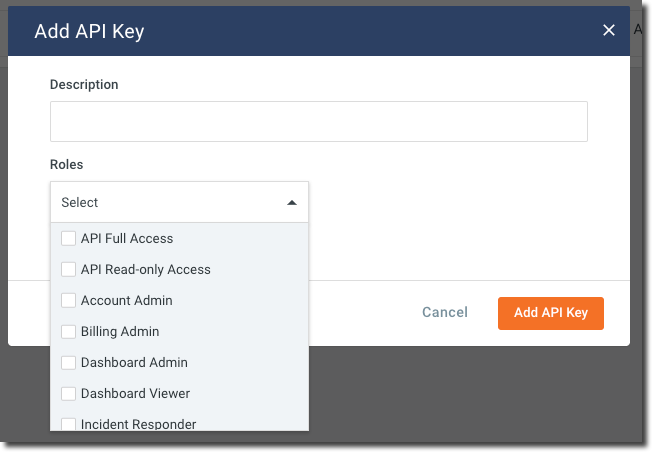
Task: Click the orange Add API Key button
Action: (550, 312)
